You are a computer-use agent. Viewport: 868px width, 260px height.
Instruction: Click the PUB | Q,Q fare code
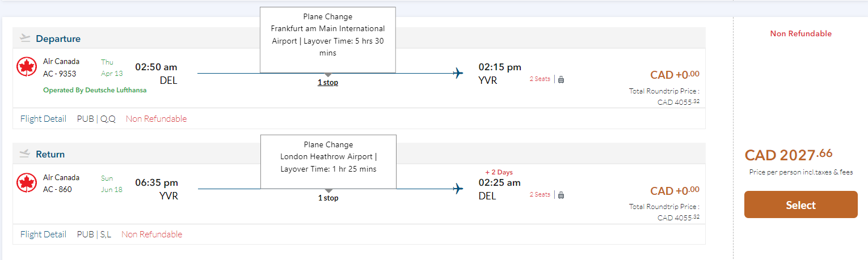[96, 119]
